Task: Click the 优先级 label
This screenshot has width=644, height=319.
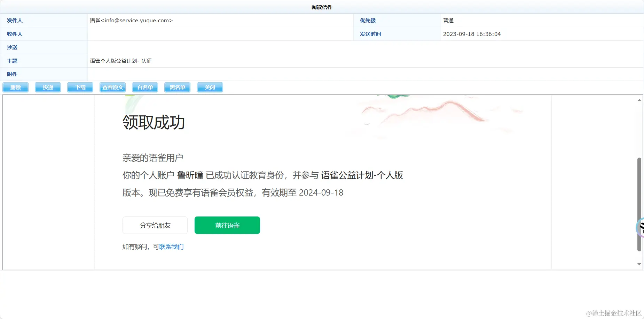Action: [x=368, y=21]
